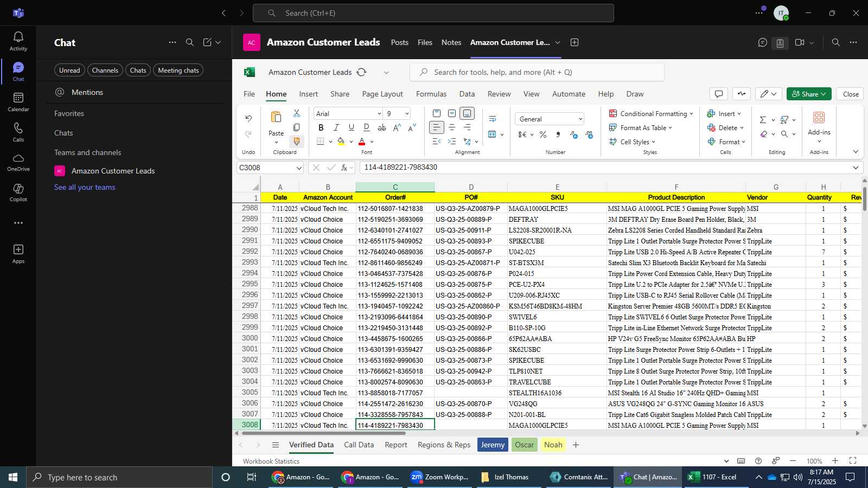Screen dimensions: 868x488
Task: Click the green Share button
Action: (809, 94)
